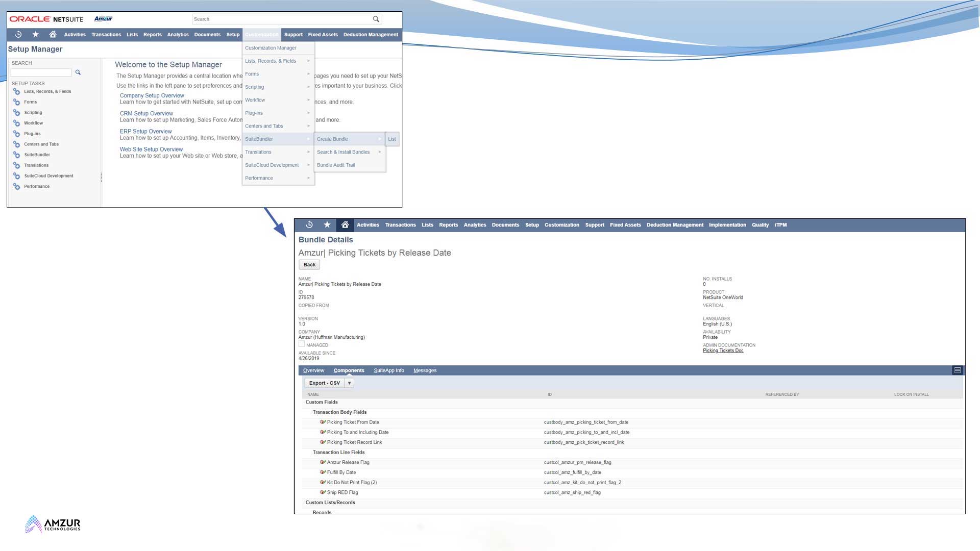This screenshot has height=551, width=980.
Task: Click the search magnifier icon in the top search box
Action: [376, 19]
